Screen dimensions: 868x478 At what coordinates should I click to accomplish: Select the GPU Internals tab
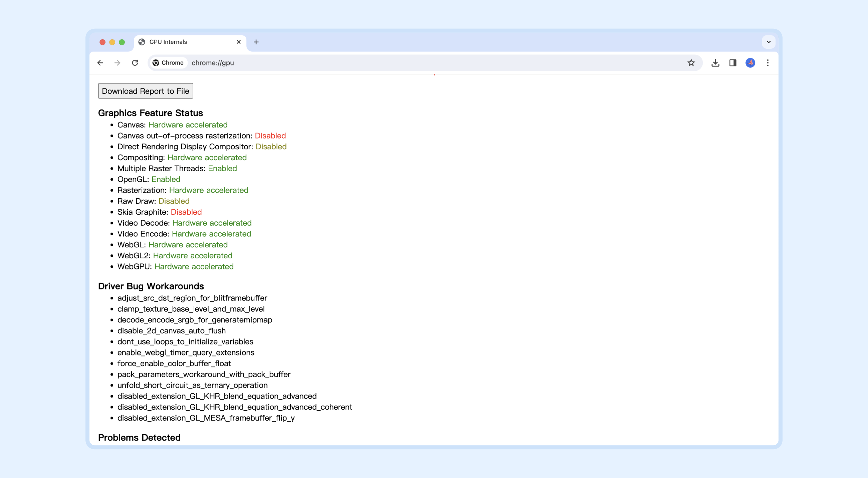190,42
